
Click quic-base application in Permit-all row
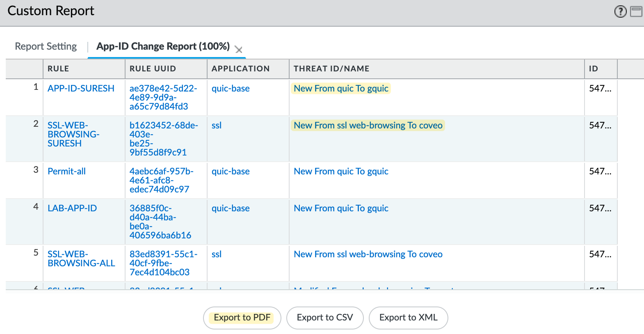[231, 172]
